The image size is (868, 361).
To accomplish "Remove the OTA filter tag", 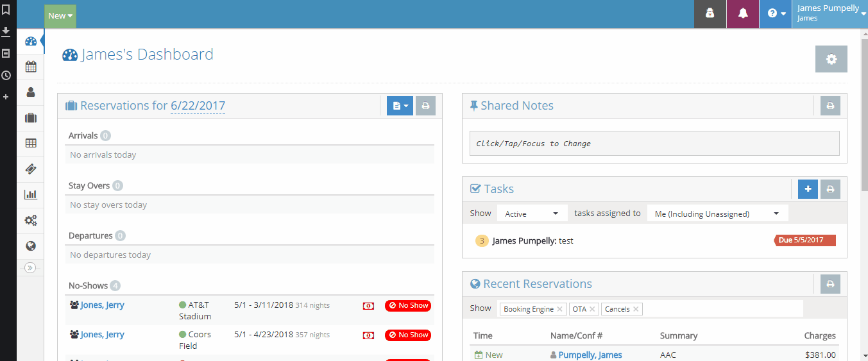I will pyautogui.click(x=592, y=309).
